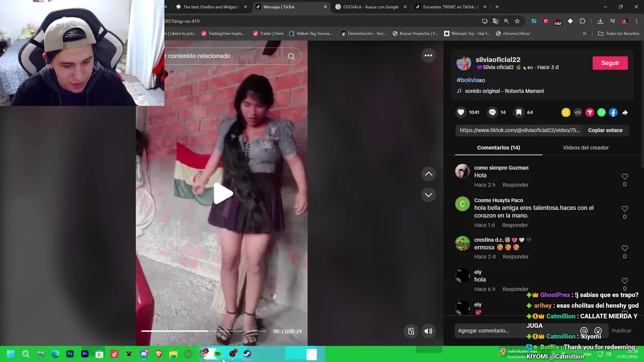Go to previous video with up chevron
Image resolution: width=644 pixels, height=362 pixels.
pos(429,174)
